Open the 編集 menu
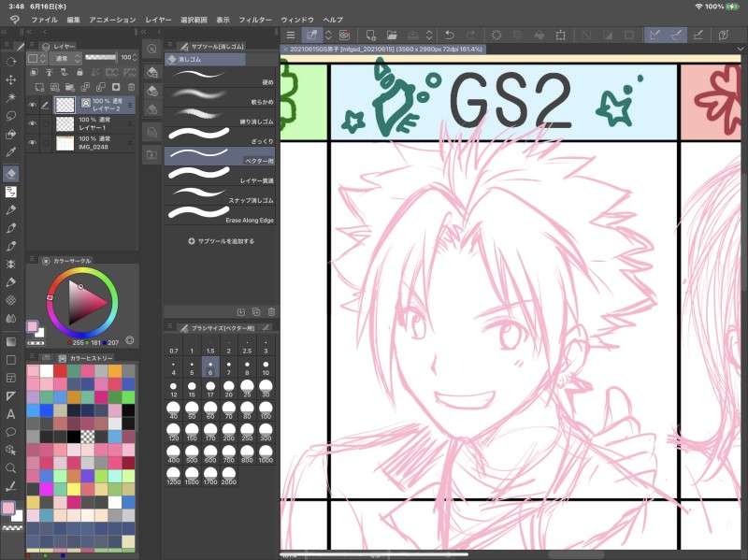 (74, 20)
